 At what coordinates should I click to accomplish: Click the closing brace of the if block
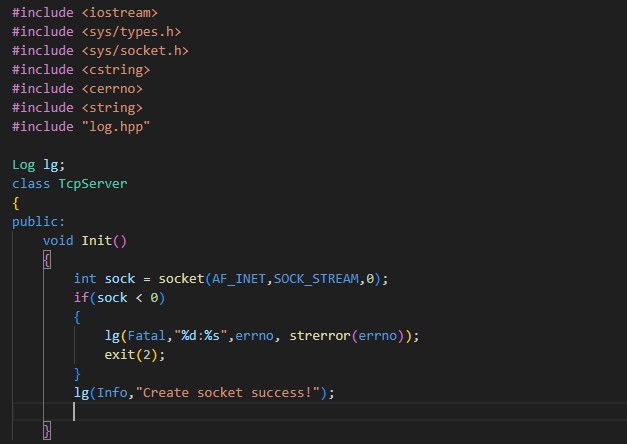[x=78, y=374]
